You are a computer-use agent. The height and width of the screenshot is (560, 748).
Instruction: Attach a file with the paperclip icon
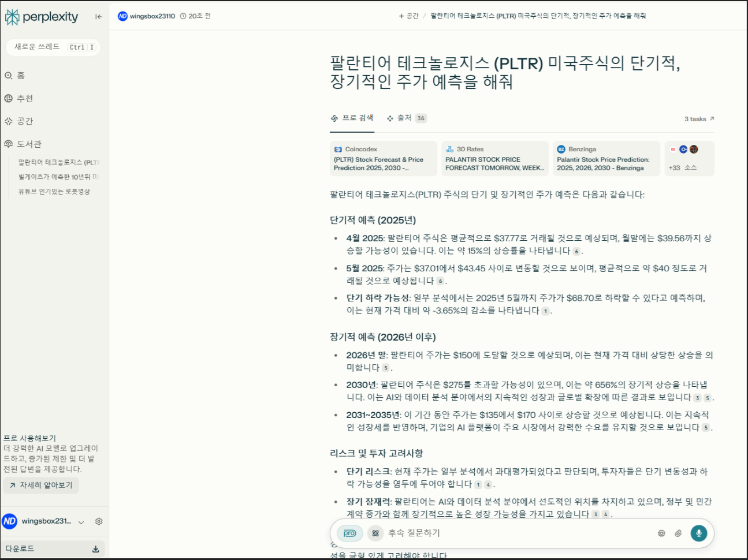click(678, 533)
